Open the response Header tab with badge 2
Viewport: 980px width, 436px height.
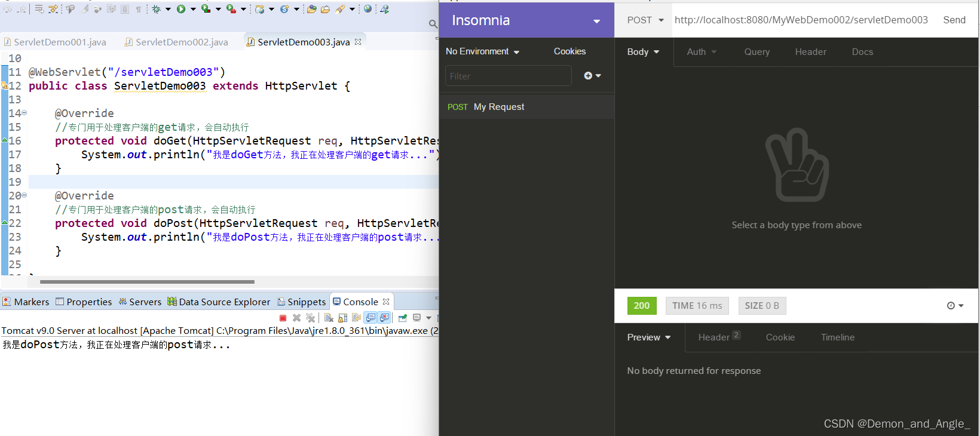coord(719,337)
